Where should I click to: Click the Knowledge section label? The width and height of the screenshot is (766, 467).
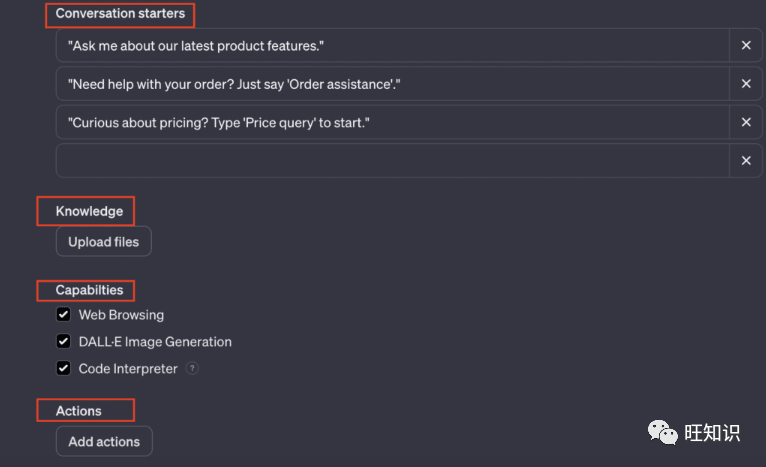click(89, 211)
